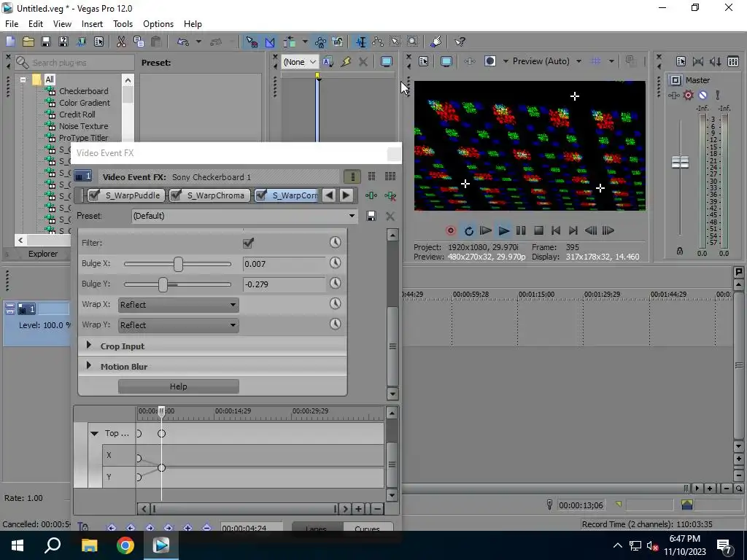Remove selected plug-in from the FX chain
747x560 pixels.
390,195
